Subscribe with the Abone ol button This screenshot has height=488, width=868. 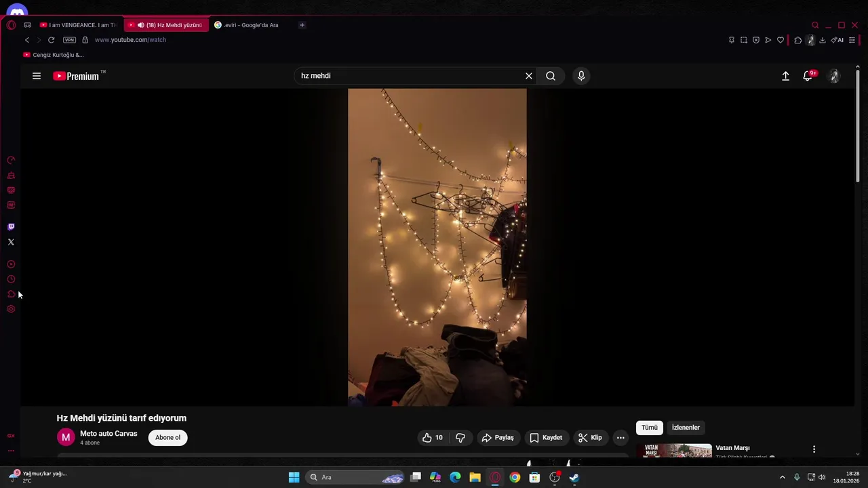[x=167, y=438]
